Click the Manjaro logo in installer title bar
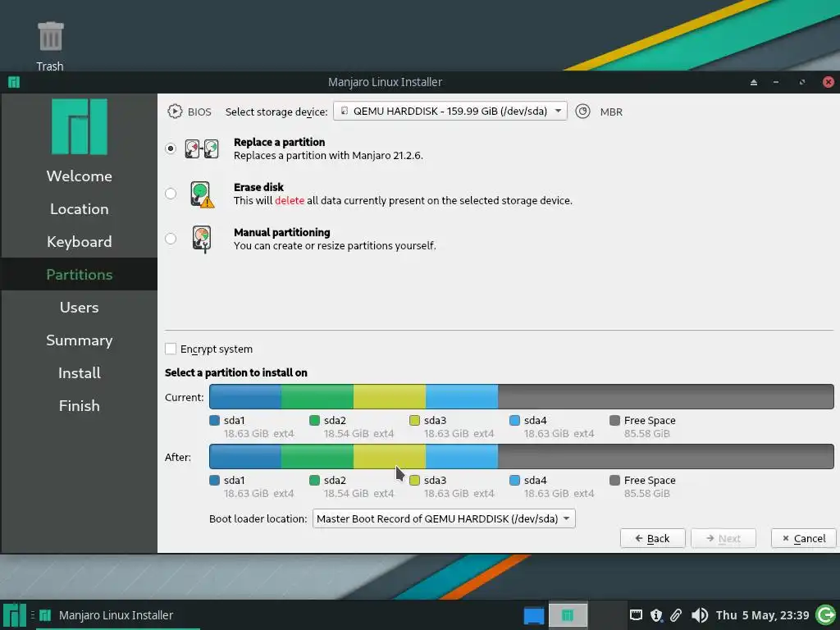Image resolution: width=840 pixels, height=630 pixels. coord(14,82)
